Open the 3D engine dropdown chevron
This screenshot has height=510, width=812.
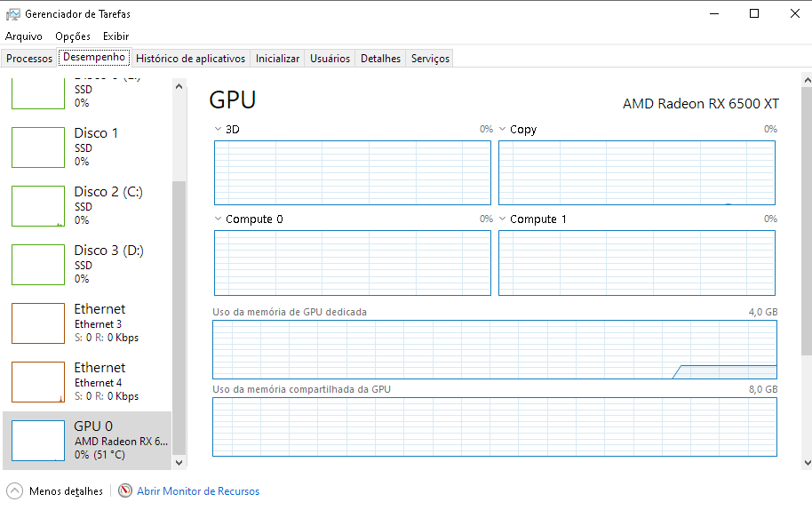click(218, 129)
